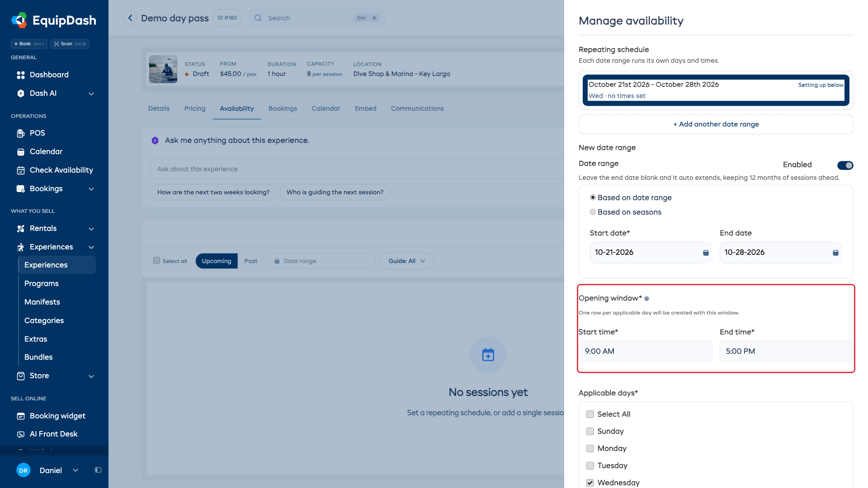Expand the Rentals chevron
The height and width of the screenshot is (488, 868).
(91, 229)
